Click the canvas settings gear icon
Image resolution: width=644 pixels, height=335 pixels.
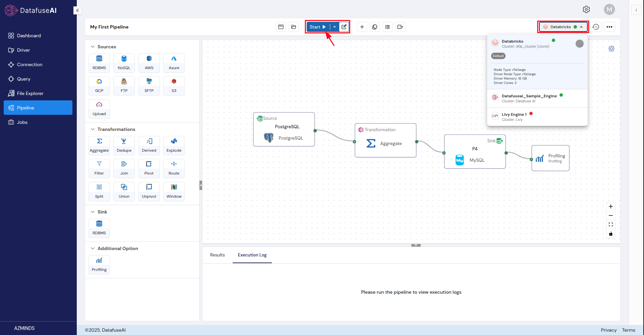[x=611, y=49]
